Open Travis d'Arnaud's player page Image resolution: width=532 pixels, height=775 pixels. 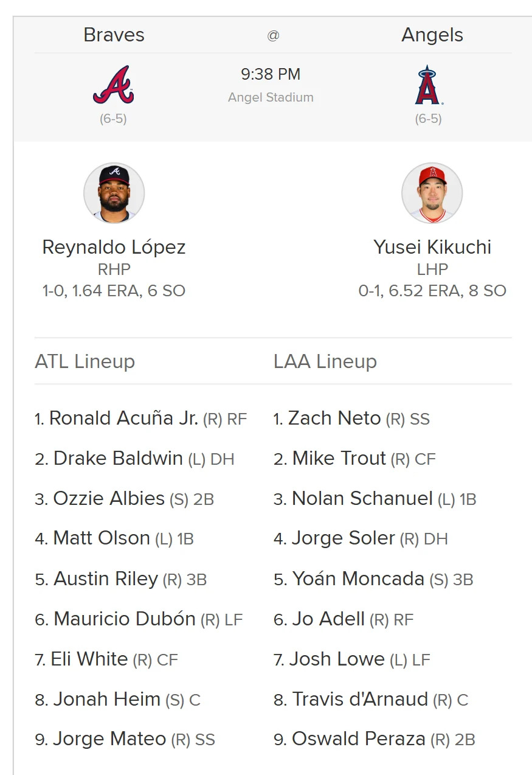(360, 700)
